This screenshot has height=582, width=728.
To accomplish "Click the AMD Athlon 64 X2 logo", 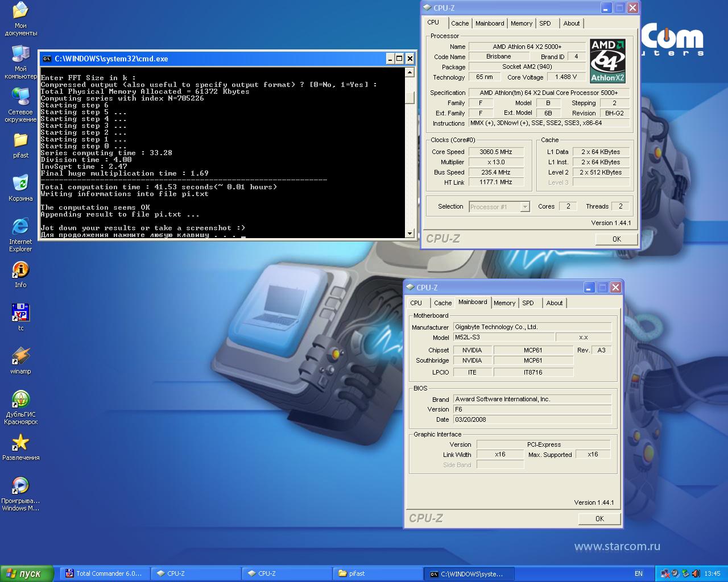I will (607, 61).
